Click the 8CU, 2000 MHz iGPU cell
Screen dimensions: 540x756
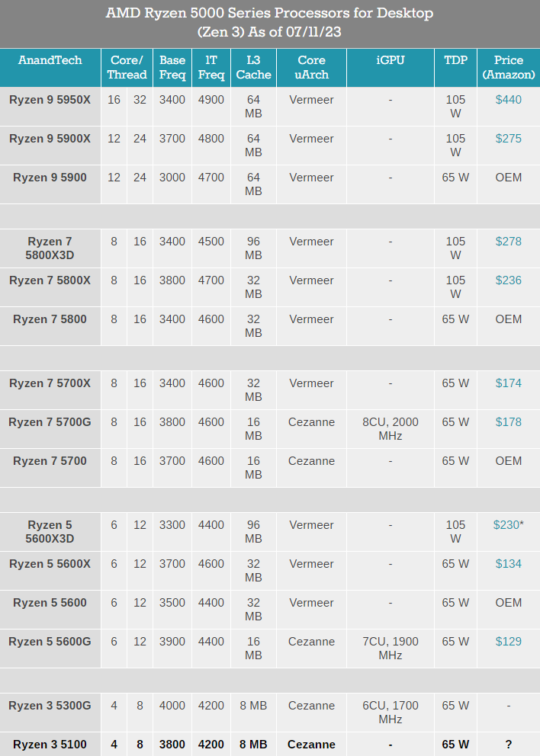click(390, 429)
